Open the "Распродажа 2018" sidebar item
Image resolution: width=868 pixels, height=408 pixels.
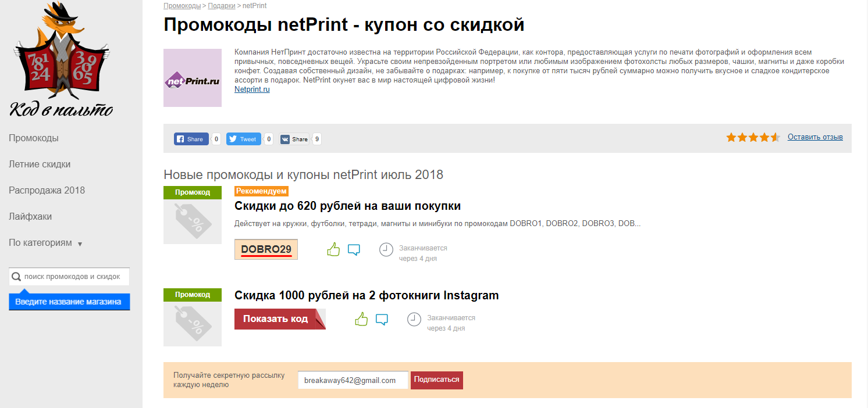tap(47, 191)
